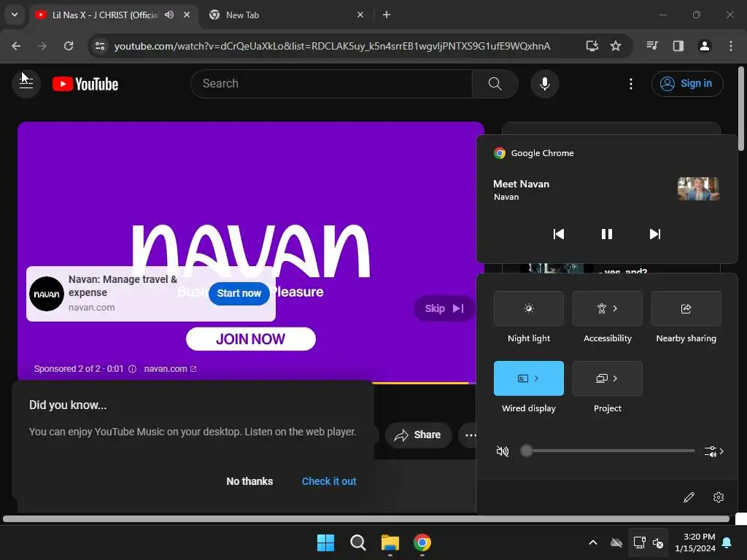Close the New Tab tab
This screenshot has height=560, width=747.
tap(360, 15)
